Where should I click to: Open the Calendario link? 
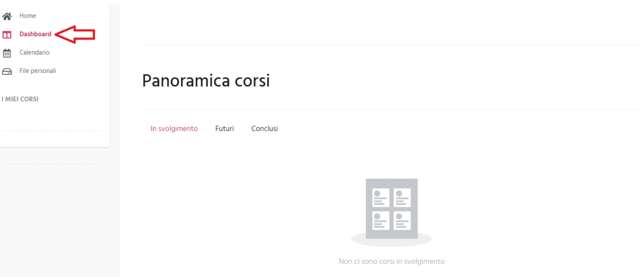click(x=34, y=53)
